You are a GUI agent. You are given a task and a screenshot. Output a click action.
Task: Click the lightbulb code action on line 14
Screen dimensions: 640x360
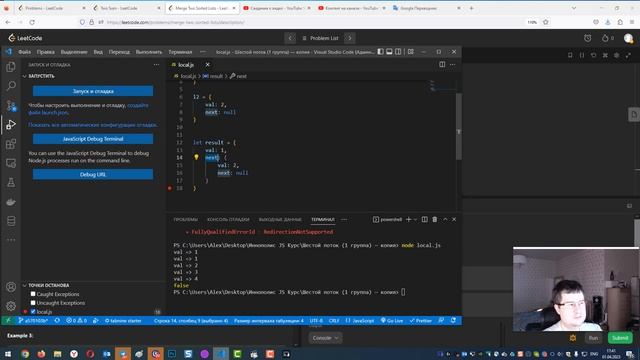196,157
